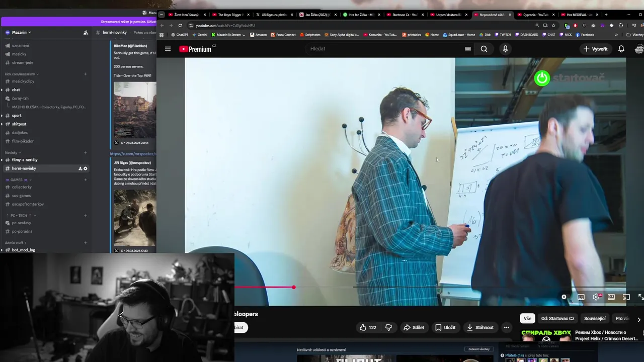
Task: Click the search magnifier button on YouTube
Action: [x=484, y=49]
